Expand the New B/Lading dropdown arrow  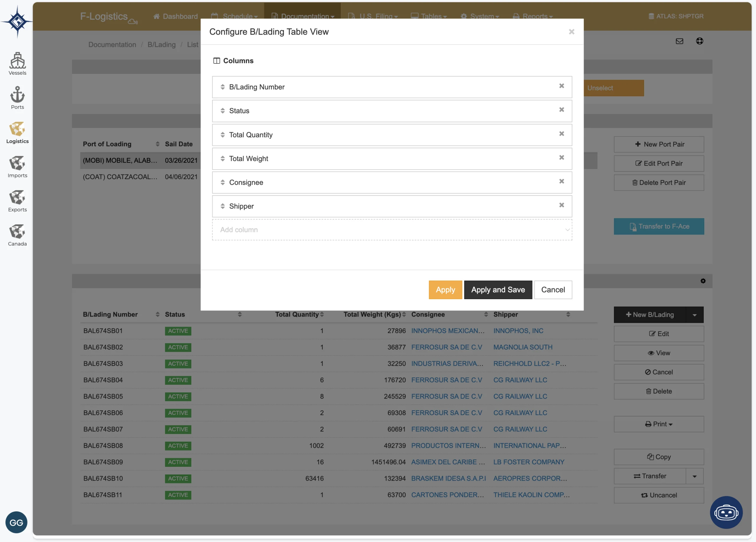click(x=694, y=315)
